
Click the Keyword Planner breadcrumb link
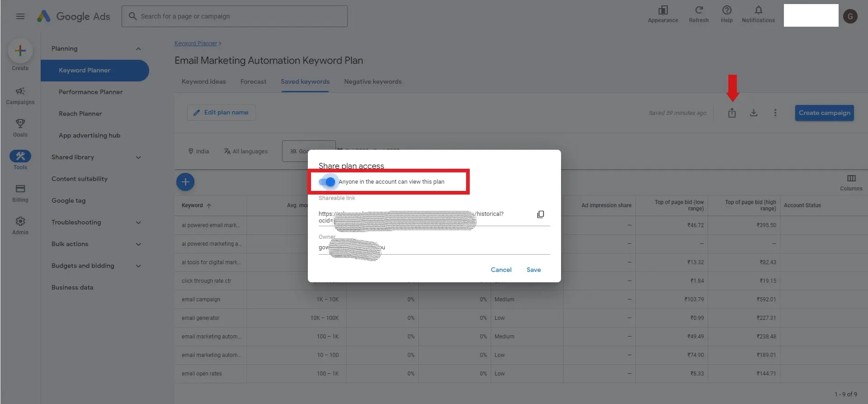pos(196,43)
